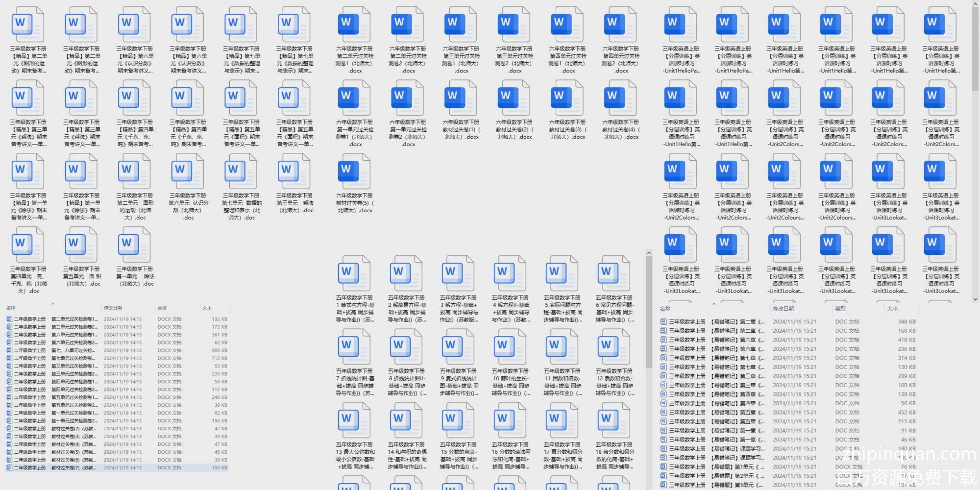980x490 pixels.
Task: Click 名称 column header in 三年级数学上册 list
Action: (665, 309)
